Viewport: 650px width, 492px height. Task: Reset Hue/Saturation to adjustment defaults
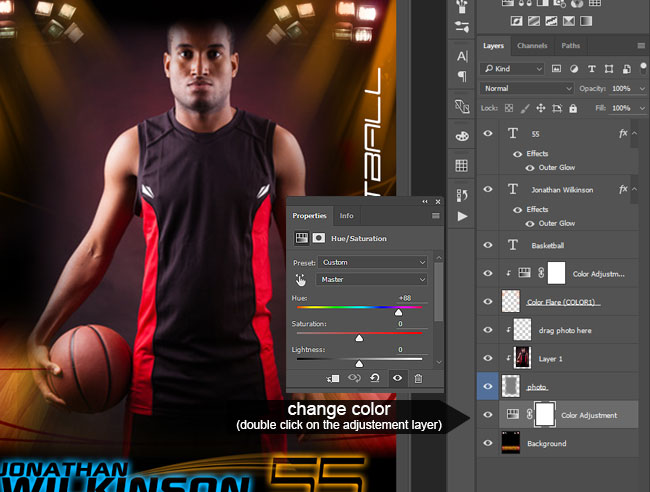(x=375, y=378)
